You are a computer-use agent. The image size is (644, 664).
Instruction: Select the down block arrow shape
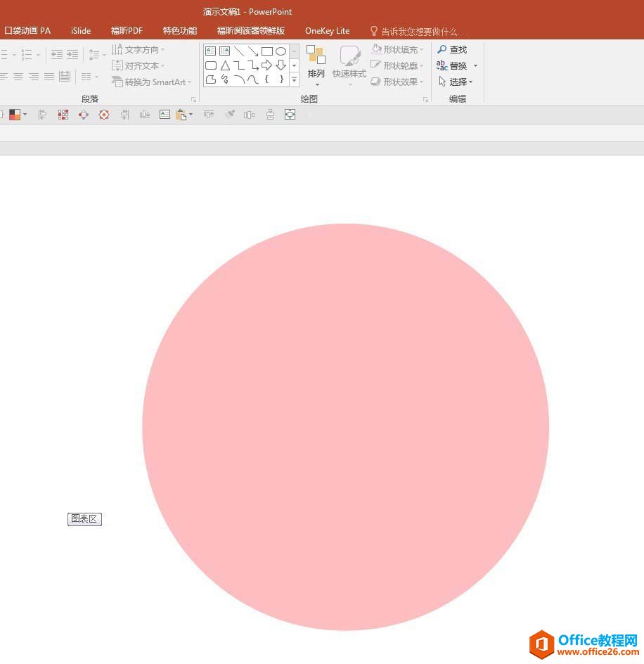coord(281,65)
